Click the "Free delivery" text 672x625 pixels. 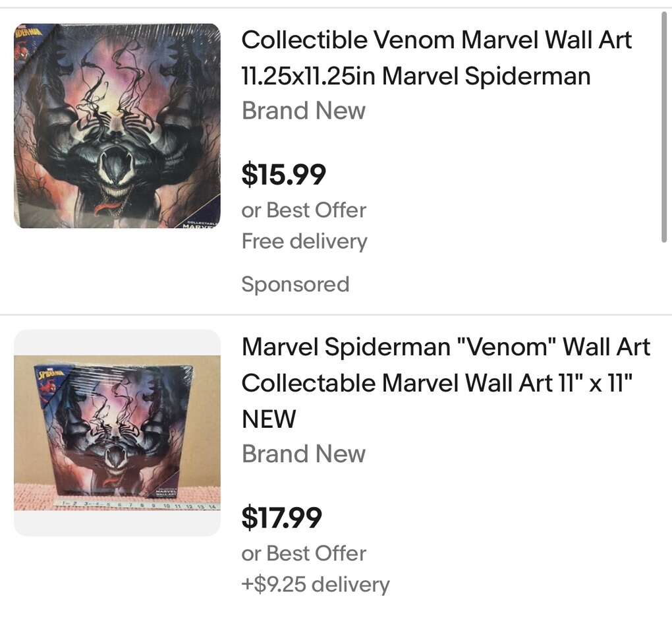(304, 241)
